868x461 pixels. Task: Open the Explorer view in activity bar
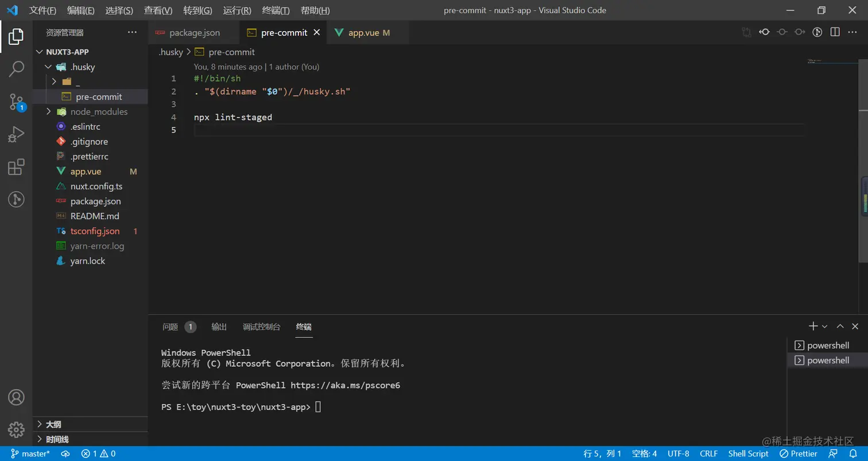pyautogui.click(x=16, y=37)
